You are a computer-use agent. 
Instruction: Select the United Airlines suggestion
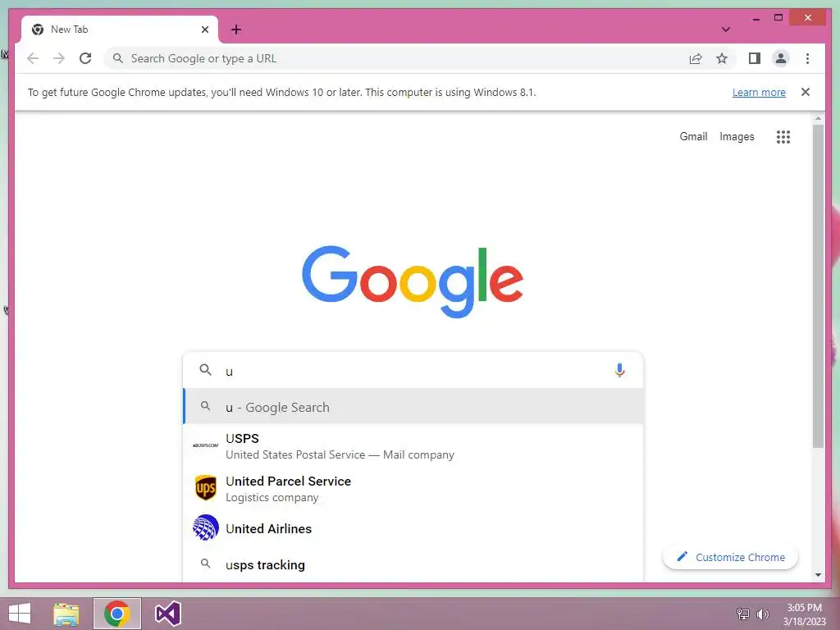click(413, 528)
